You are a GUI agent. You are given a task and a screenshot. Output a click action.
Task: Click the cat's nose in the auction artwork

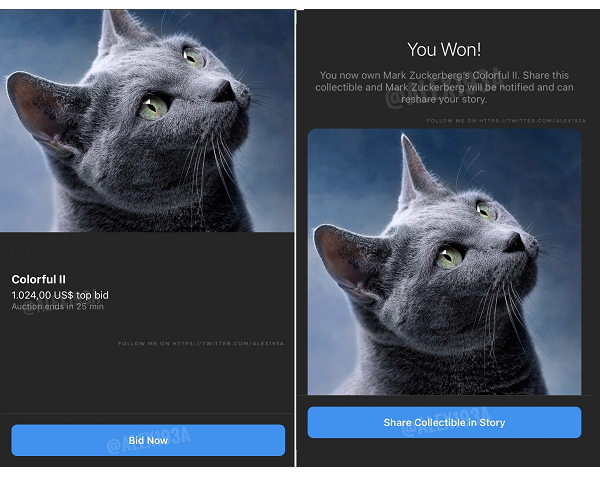click(x=225, y=91)
